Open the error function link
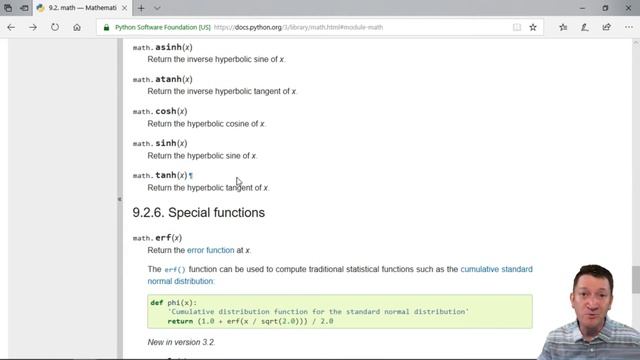 [211, 250]
